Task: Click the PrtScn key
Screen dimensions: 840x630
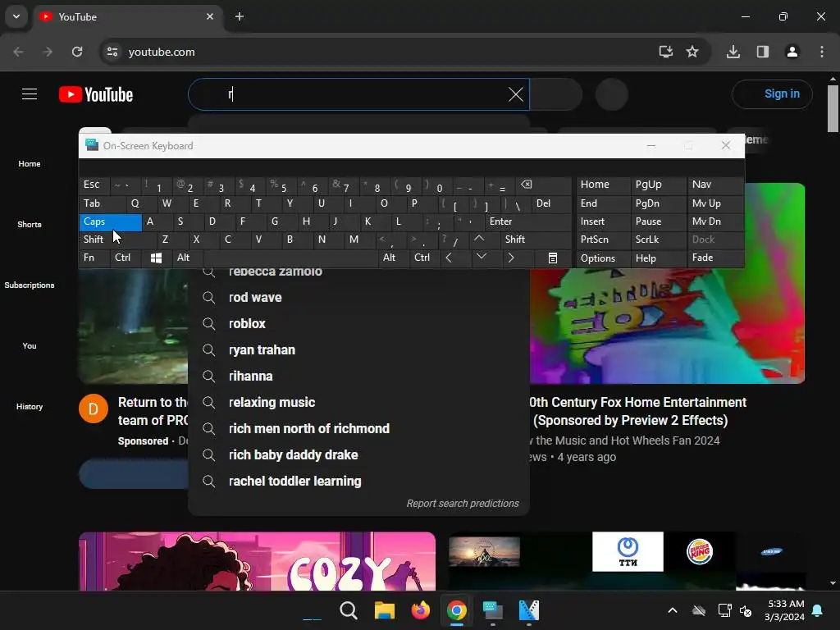Action: (x=603, y=240)
